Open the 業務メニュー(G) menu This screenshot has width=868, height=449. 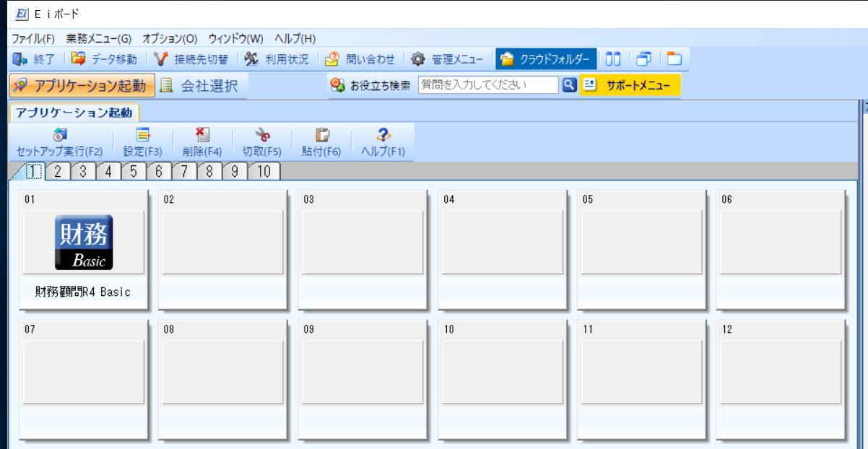point(98,38)
